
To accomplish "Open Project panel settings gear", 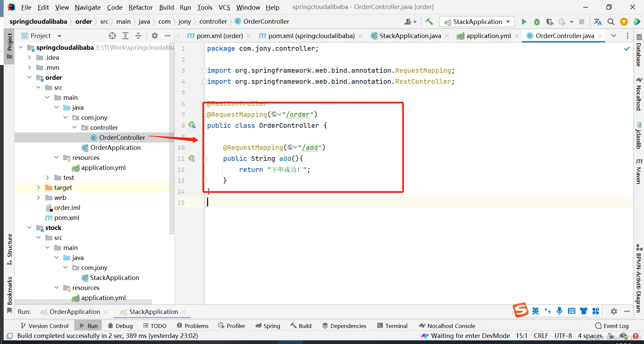I will pos(154,36).
